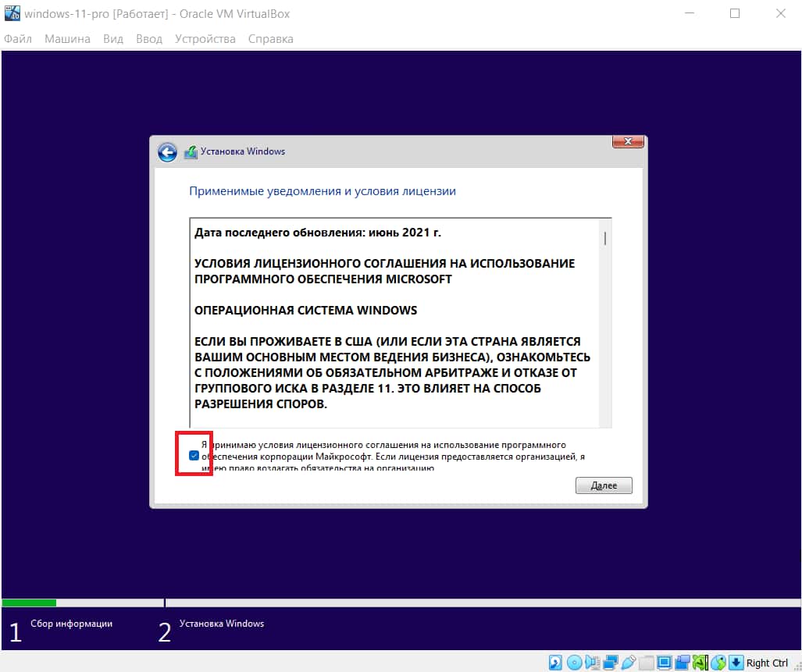
Task: Click the keyboard capture arrow icon
Action: [736, 663]
